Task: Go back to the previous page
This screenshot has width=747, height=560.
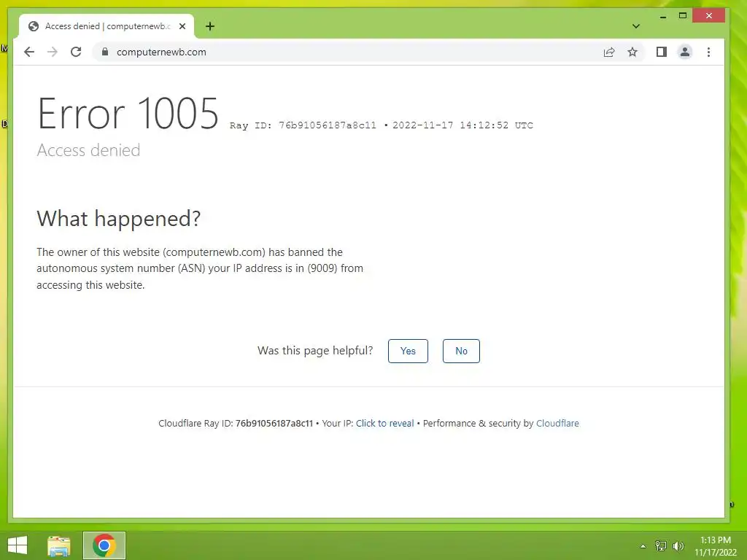Action: [29, 52]
